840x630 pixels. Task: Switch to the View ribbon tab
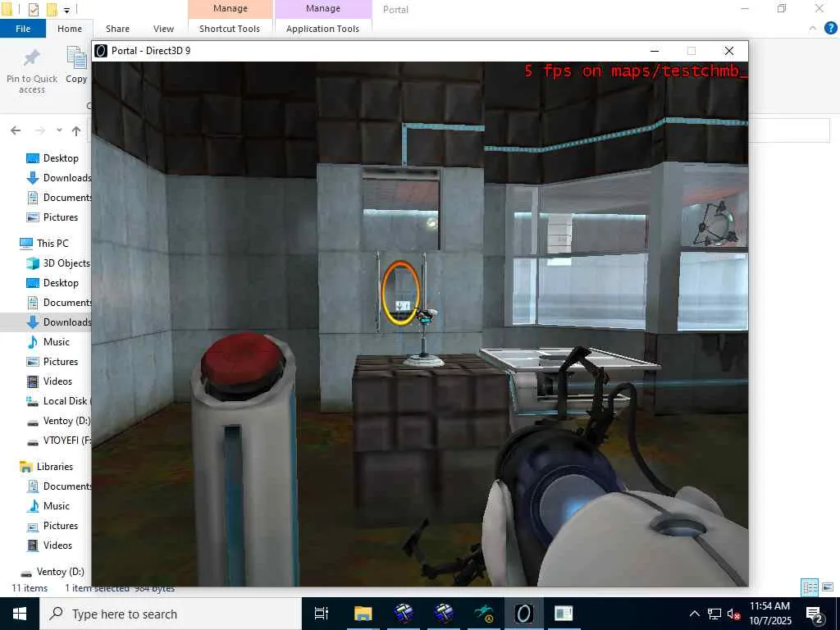click(163, 29)
